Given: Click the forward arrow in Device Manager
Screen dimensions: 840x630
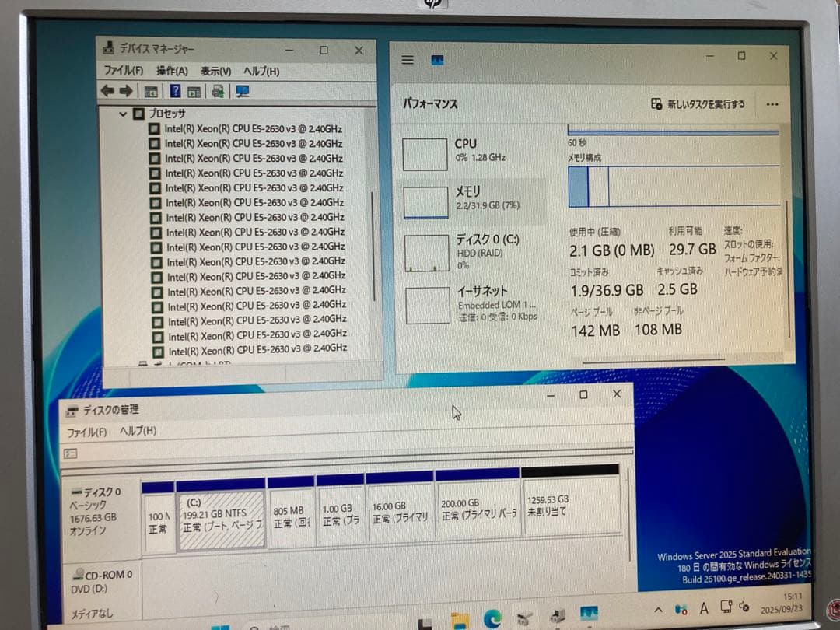Looking at the screenshot, I should [x=126, y=91].
